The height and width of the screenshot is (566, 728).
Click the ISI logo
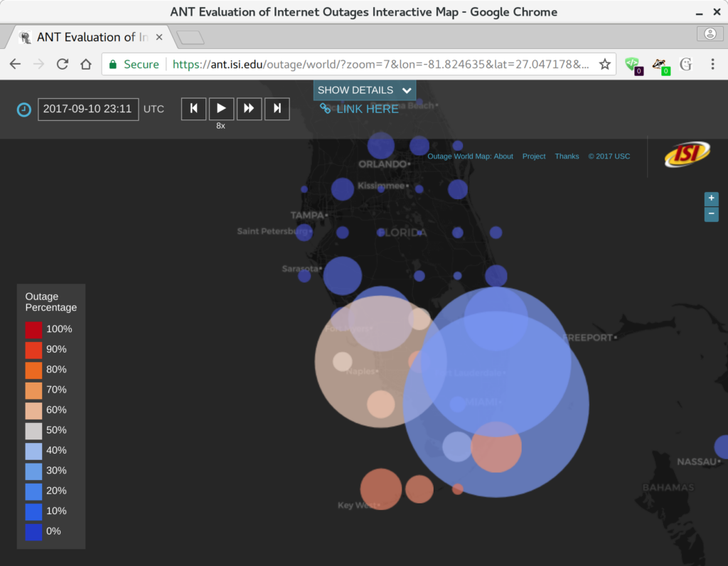(687, 154)
